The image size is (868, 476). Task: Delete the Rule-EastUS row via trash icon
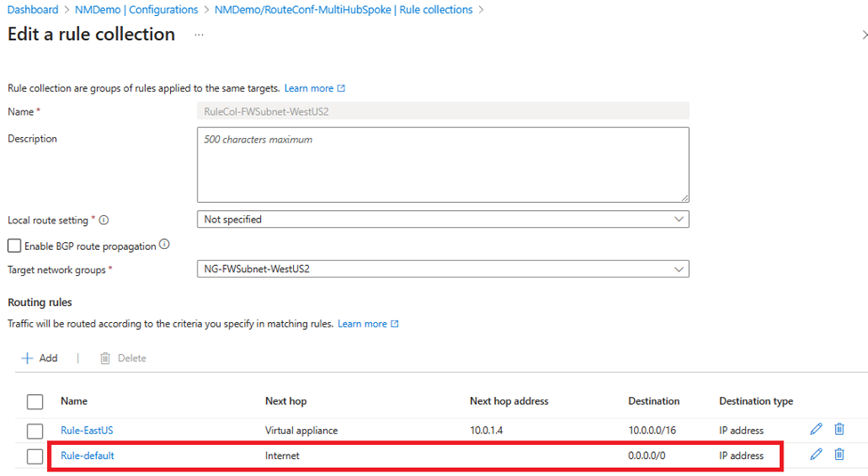(840, 429)
